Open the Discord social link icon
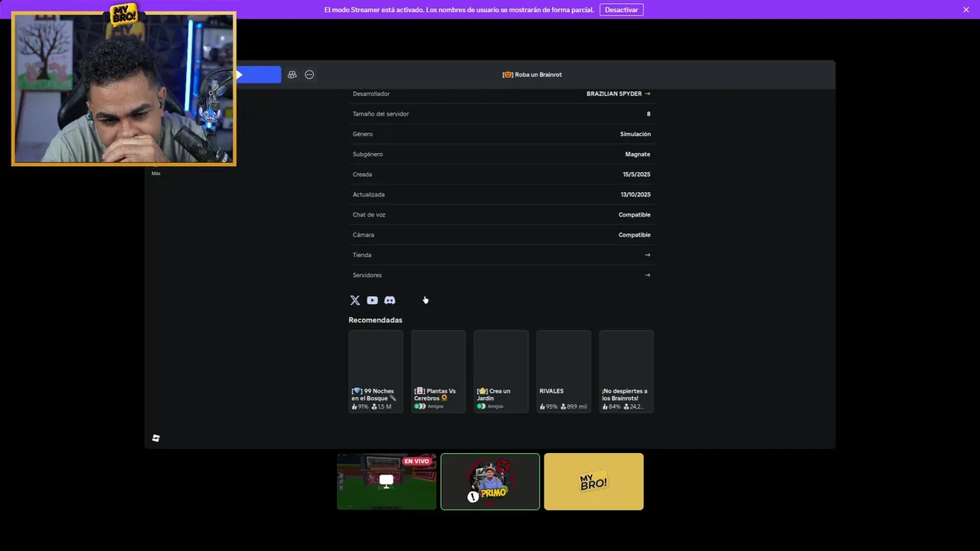 [390, 301]
